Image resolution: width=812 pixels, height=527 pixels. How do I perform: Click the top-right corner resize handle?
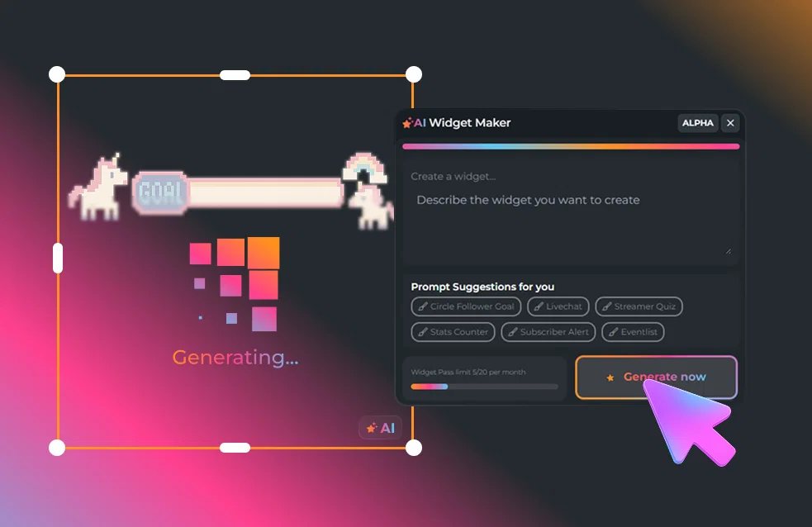click(413, 74)
